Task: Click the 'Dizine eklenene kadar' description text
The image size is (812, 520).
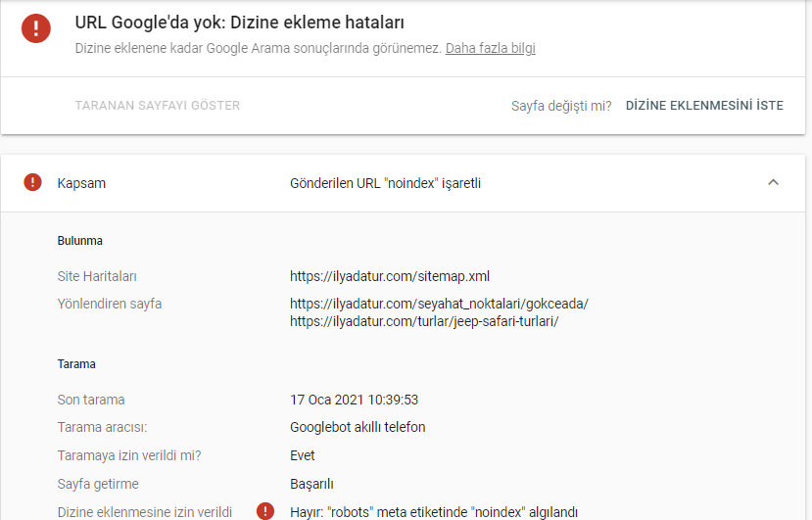Action: coord(258,48)
